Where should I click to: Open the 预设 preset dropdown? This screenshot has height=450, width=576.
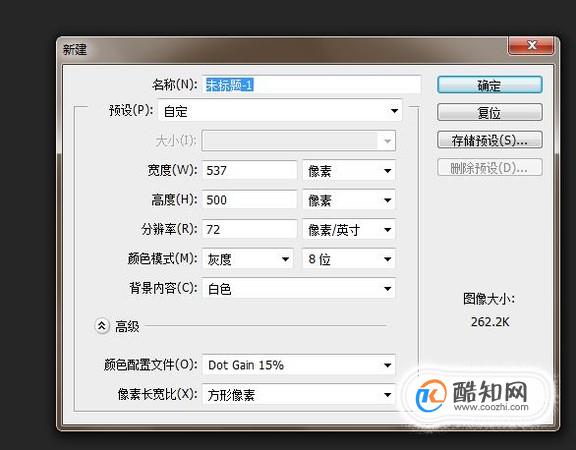pyautogui.click(x=280, y=111)
